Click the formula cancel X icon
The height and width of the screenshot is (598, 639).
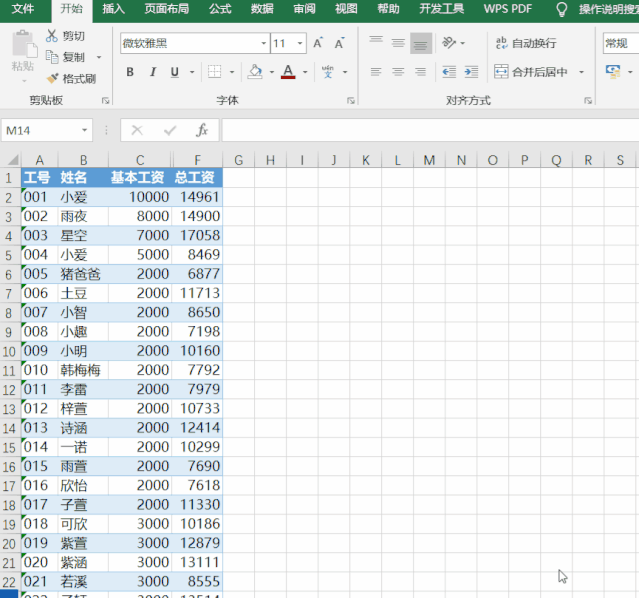[137, 130]
